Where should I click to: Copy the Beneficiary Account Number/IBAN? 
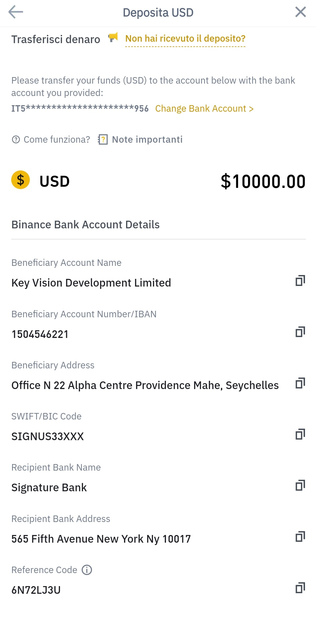[300, 332]
